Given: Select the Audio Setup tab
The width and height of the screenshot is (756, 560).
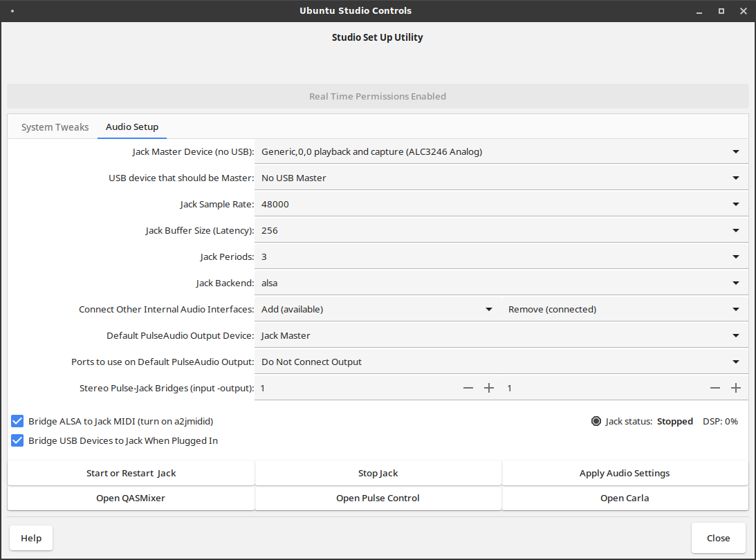Looking at the screenshot, I should click(132, 127).
